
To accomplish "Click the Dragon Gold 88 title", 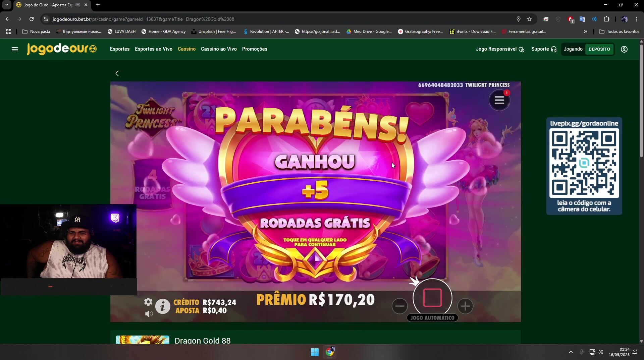I will click(x=203, y=341).
